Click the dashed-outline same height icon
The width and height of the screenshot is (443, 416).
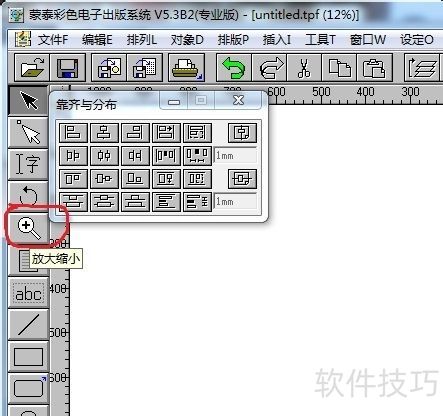click(197, 179)
